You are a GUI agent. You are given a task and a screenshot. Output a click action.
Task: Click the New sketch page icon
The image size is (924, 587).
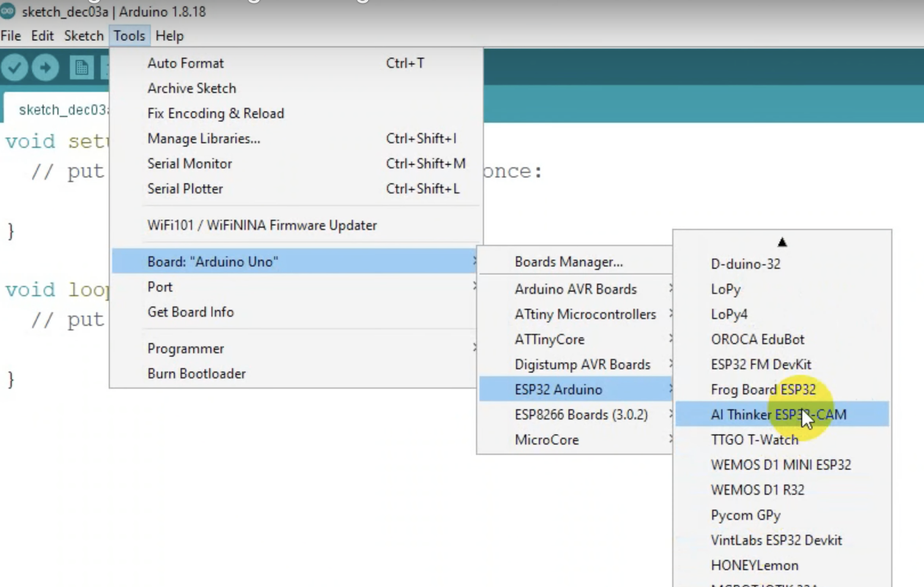81,68
